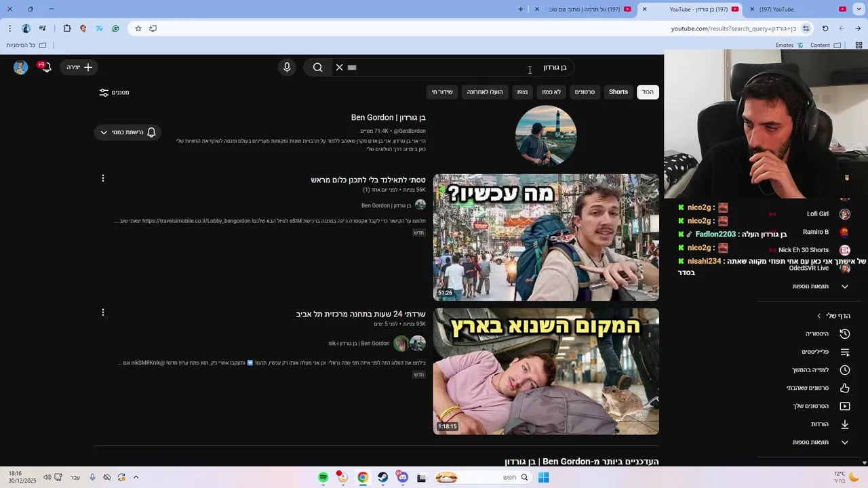Click Chrome address bar URL

734,28
